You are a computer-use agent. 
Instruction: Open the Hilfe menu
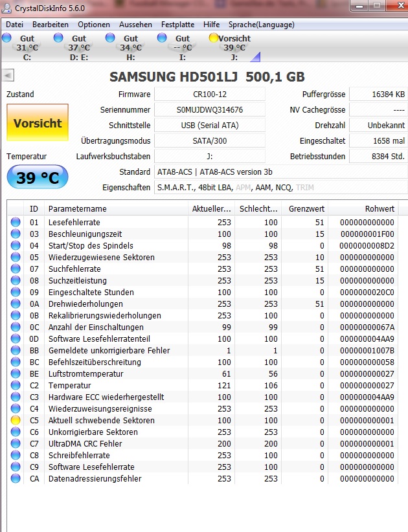pyautogui.click(x=212, y=25)
